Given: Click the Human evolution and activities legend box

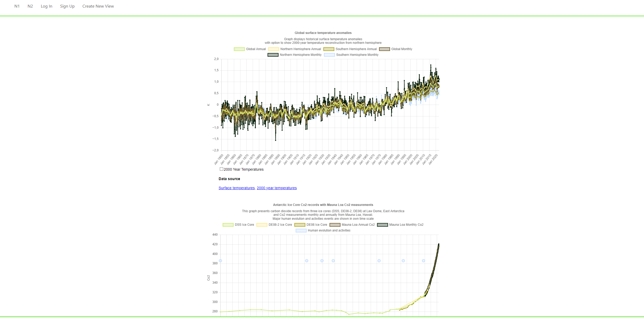Looking at the screenshot, I should click(x=301, y=230).
